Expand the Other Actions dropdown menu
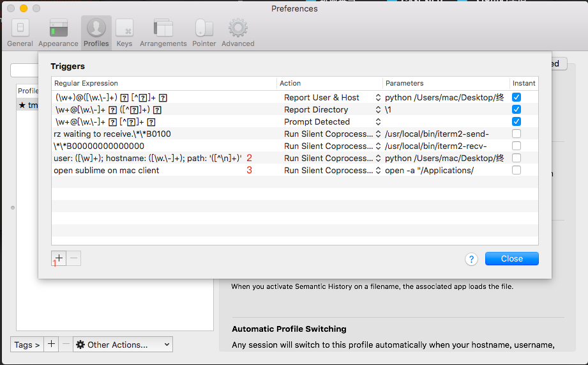 tap(123, 345)
